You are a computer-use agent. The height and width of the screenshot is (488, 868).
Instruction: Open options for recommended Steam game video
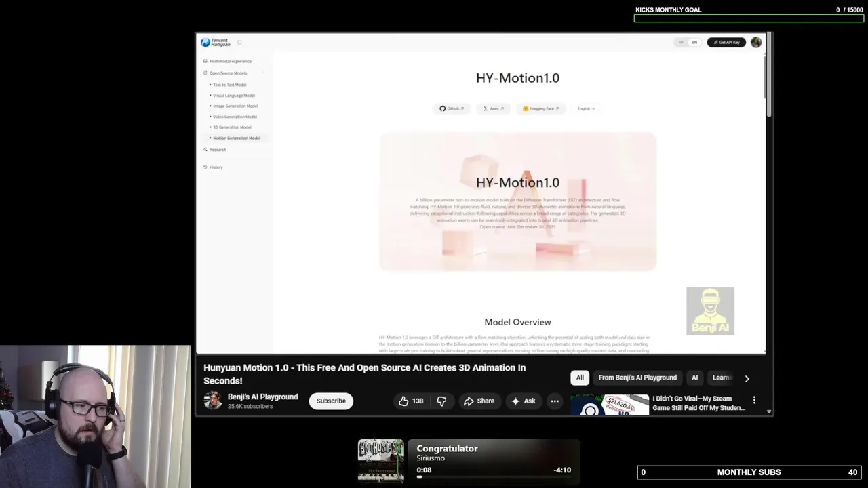754,400
